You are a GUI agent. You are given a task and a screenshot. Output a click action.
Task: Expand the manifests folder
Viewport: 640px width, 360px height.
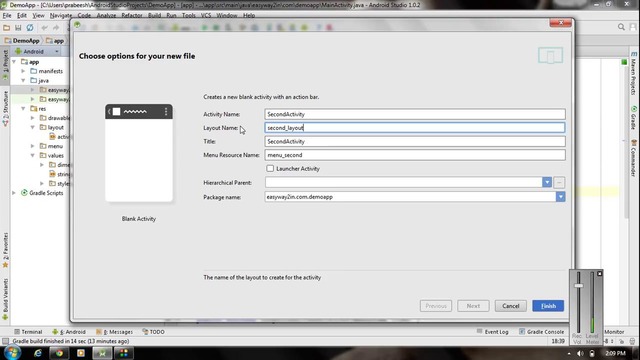[x=23, y=71]
